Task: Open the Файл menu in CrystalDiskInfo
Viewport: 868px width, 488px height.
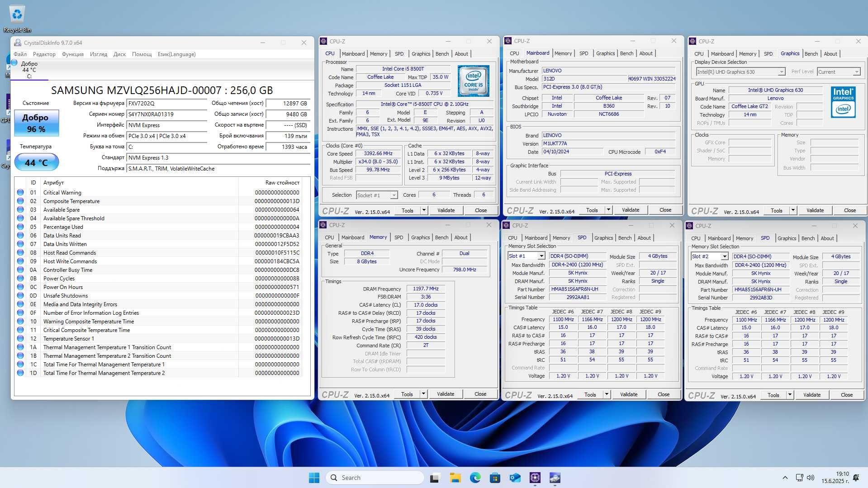Action: pos(20,54)
